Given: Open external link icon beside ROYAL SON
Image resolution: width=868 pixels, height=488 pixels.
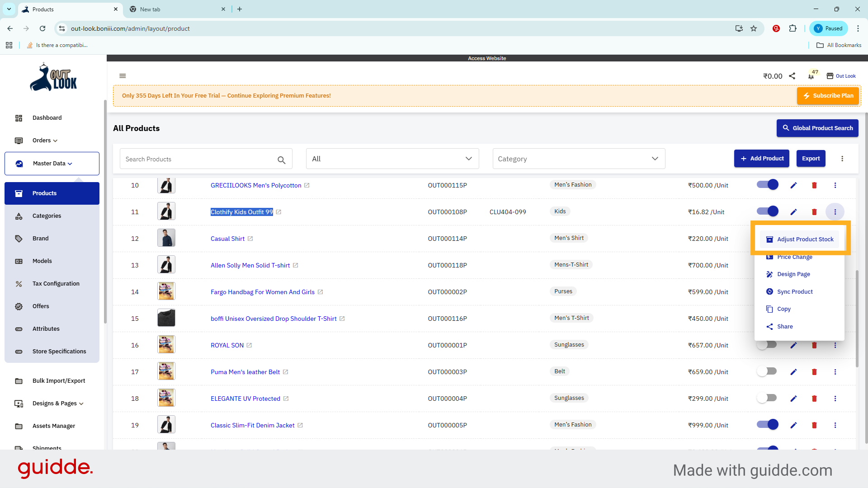Looking at the screenshot, I should (249, 345).
